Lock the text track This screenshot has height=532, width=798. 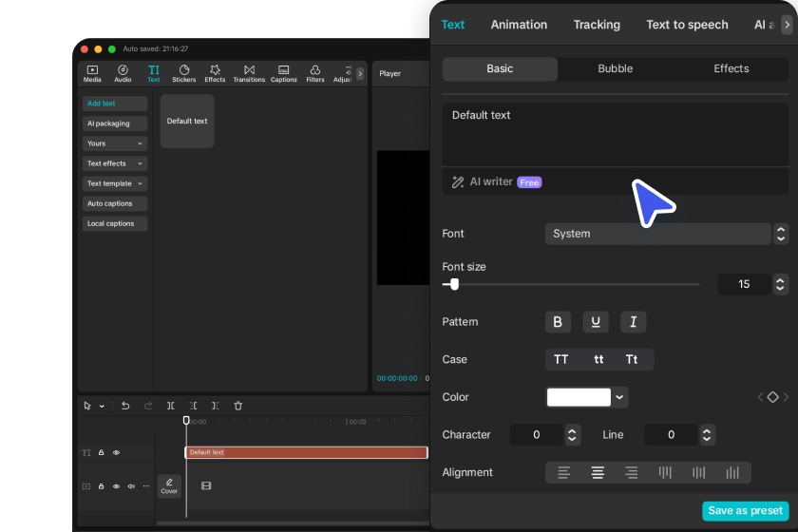[102, 452]
